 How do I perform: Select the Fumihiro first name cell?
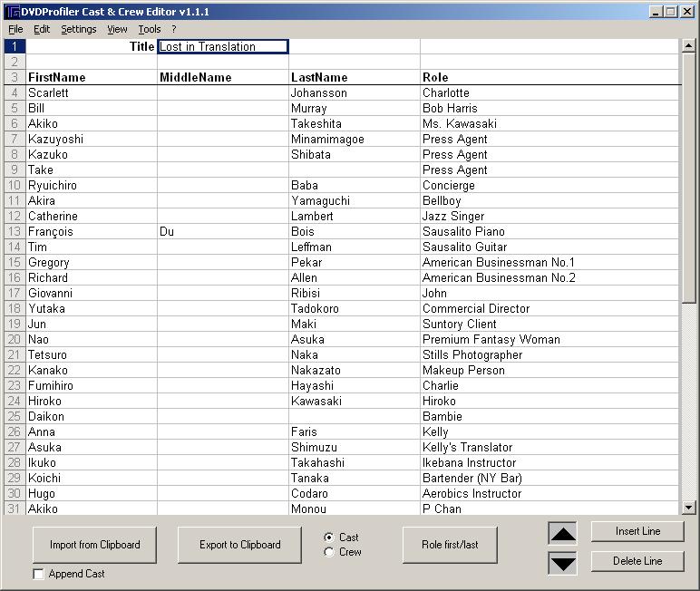[92, 385]
